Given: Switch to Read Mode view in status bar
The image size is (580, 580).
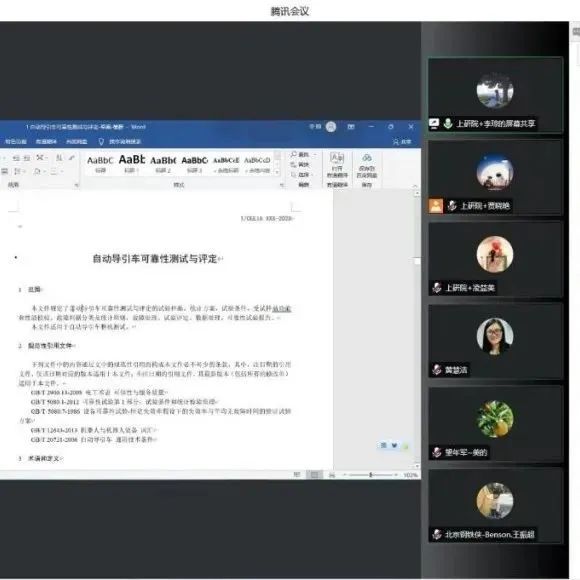Looking at the screenshot, I should 297,475.
